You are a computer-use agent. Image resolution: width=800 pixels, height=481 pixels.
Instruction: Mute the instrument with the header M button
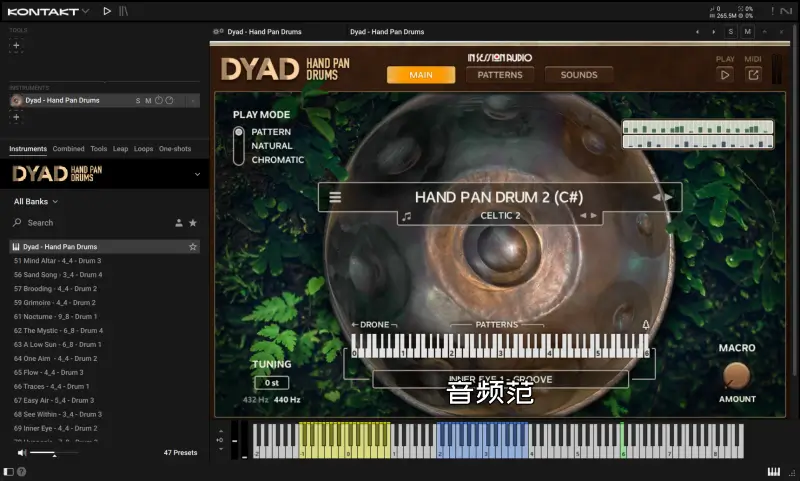coord(747,32)
